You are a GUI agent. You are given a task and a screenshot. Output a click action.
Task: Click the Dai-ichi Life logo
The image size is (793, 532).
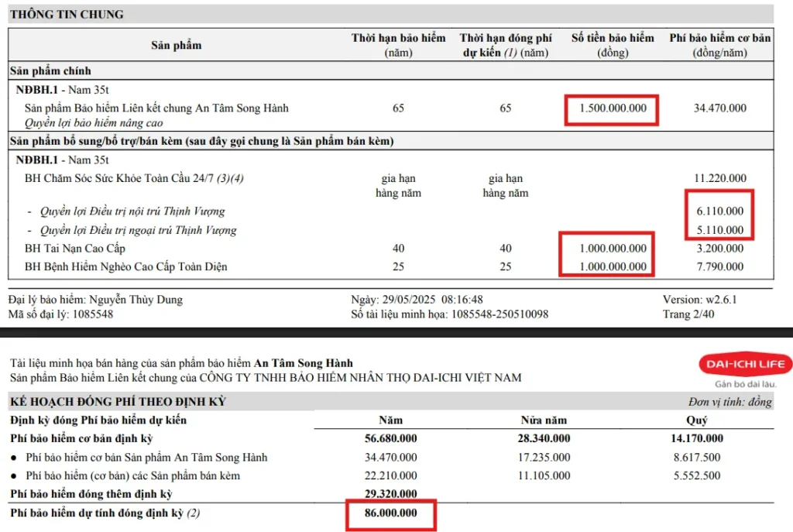tap(746, 364)
